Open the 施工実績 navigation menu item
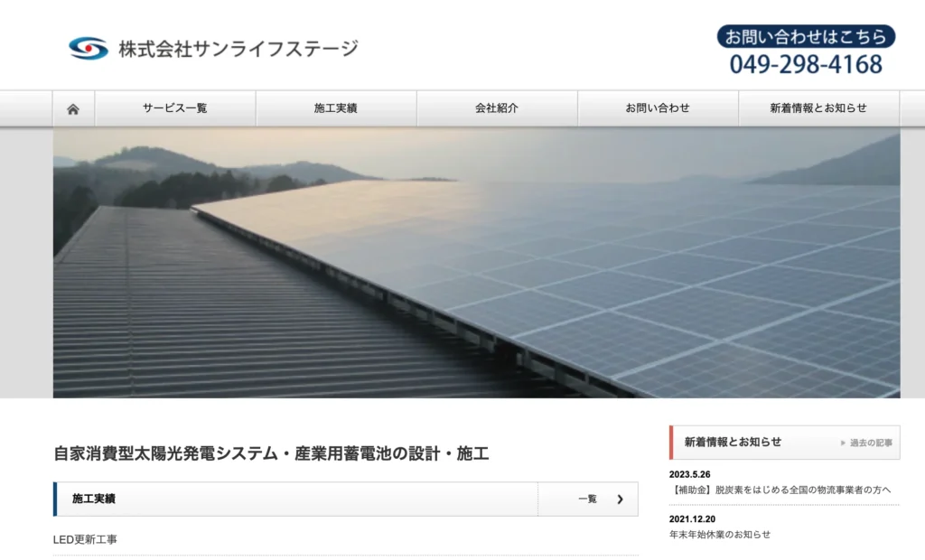This screenshot has width=925, height=560. coord(336,108)
